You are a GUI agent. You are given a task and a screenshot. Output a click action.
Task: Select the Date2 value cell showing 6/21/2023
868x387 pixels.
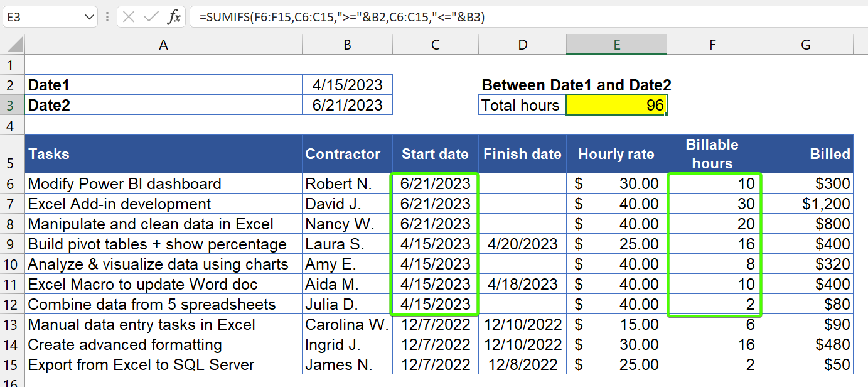(347, 105)
